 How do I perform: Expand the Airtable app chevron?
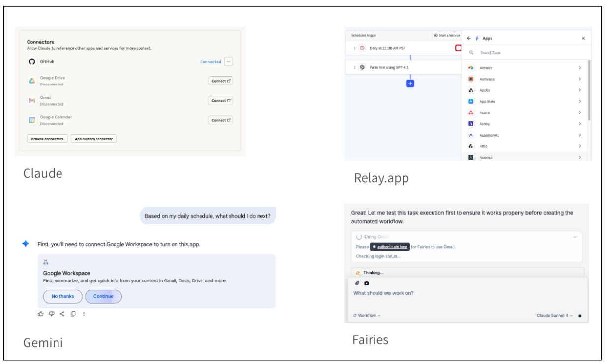(580, 68)
